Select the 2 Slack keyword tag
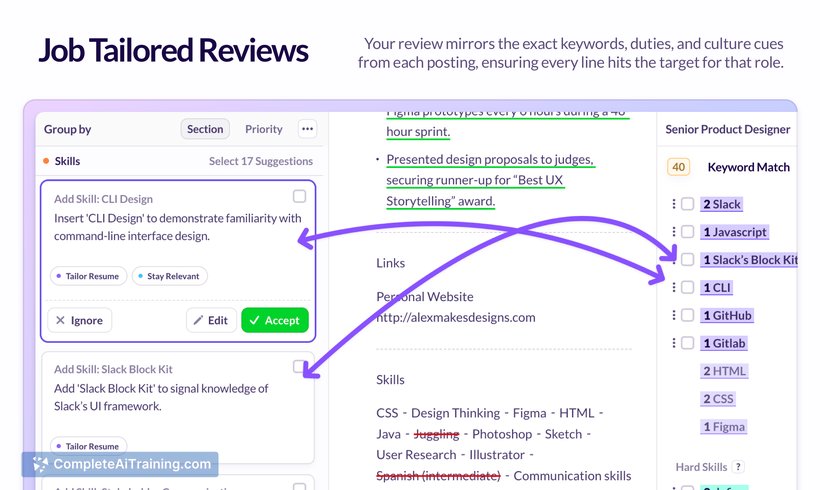 (x=722, y=204)
